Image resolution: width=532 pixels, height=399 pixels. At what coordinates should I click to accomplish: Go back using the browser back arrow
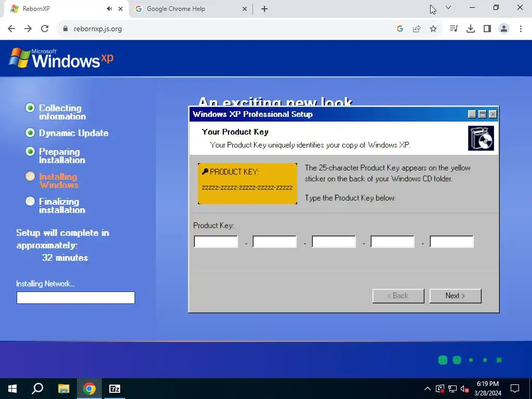coord(11,29)
